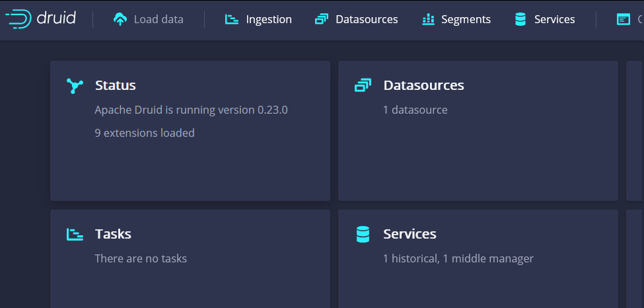Image resolution: width=644 pixels, height=308 pixels.
Task: Open the Datasources card heading
Action: pos(423,85)
